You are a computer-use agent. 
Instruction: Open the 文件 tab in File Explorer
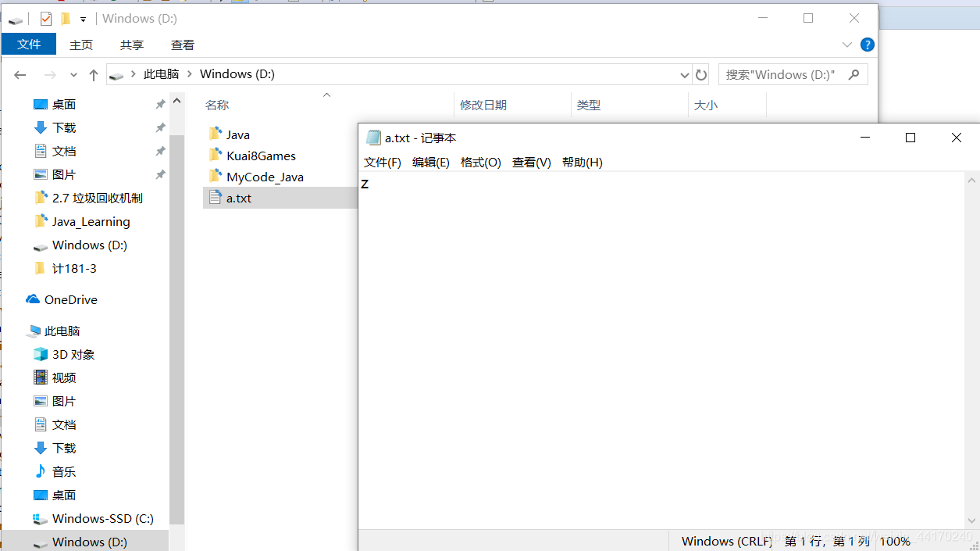point(29,45)
